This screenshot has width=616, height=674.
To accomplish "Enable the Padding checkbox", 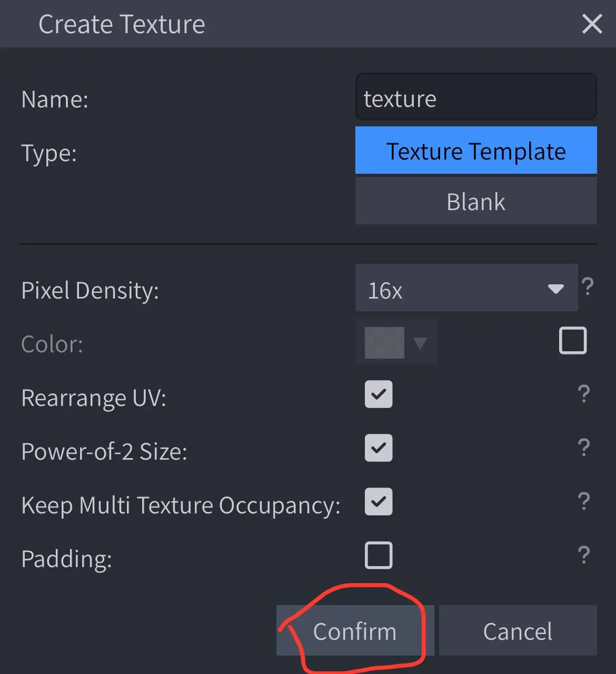I will 379,556.
